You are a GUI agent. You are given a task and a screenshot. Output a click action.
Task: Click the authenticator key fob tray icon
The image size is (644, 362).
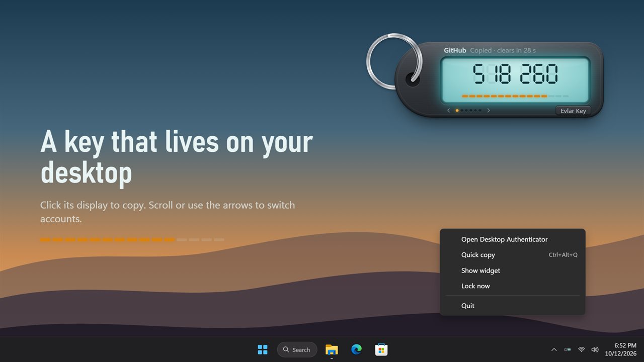(568, 349)
